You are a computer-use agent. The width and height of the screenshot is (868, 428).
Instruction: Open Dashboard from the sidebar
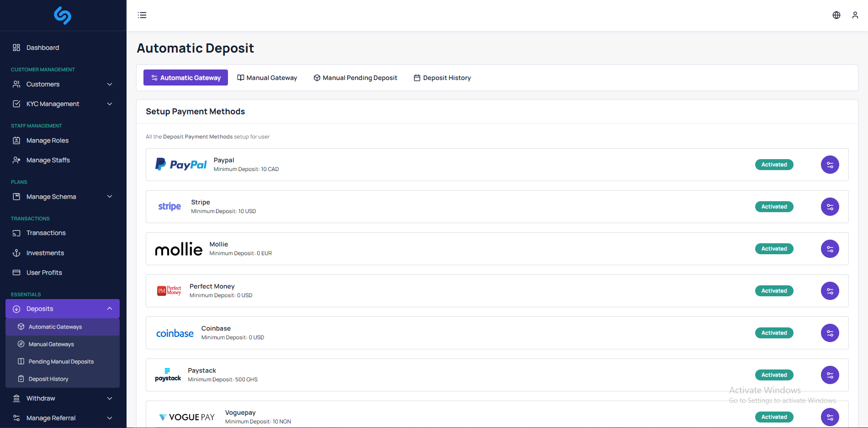[42, 48]
